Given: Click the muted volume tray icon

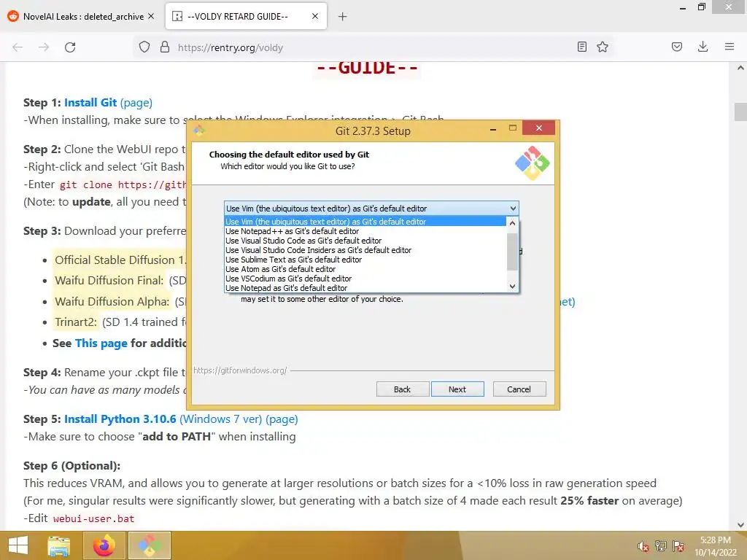Looking at the screenshot, I should click(x=643, y=546).
